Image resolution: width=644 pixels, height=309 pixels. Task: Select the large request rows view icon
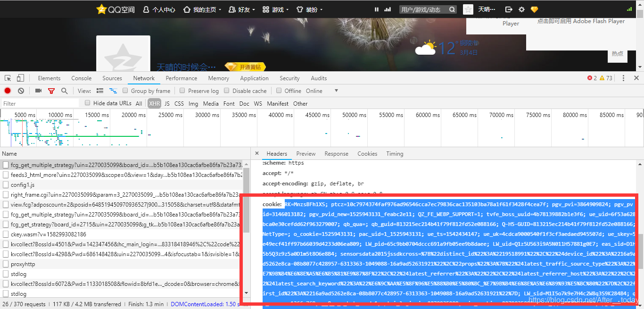(x=100, y=91)
